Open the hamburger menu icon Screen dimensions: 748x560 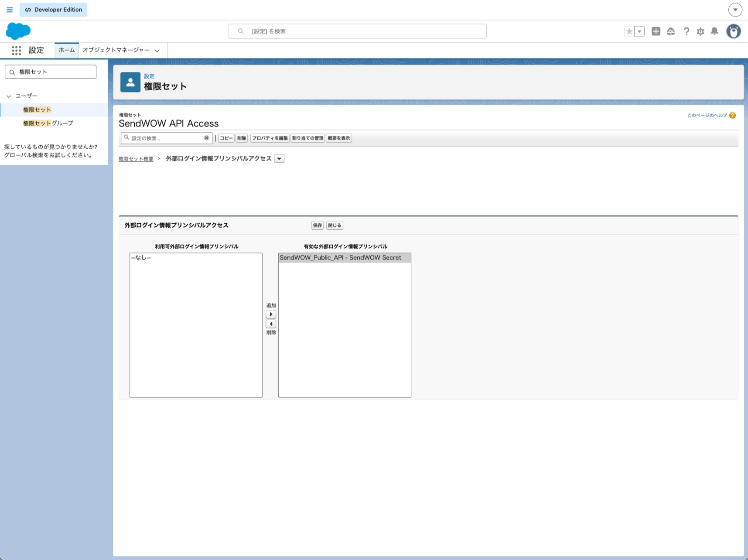click(10, 10)
